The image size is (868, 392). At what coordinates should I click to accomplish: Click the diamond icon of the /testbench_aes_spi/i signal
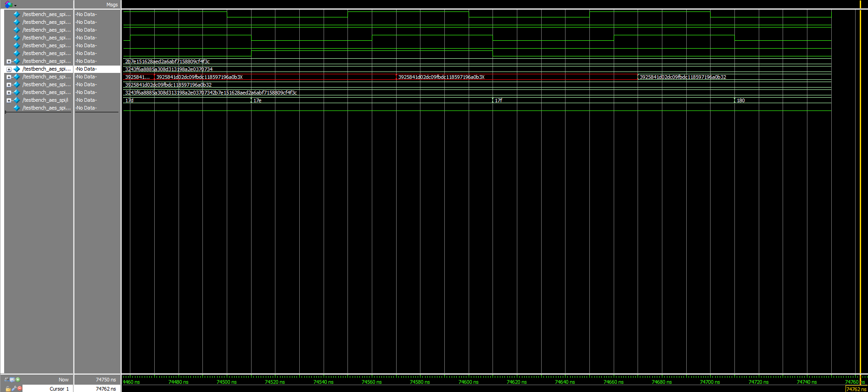click(x=17, y=100)
